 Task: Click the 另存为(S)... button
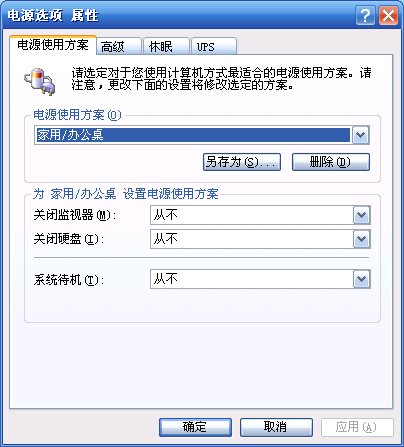(x=242, y=162)
